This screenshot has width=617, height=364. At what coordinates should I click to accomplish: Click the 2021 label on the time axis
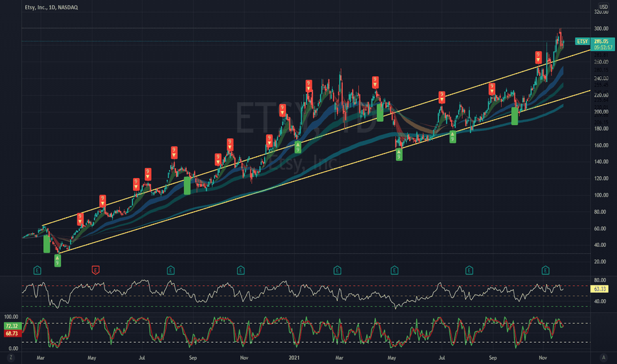coord(294,357)
